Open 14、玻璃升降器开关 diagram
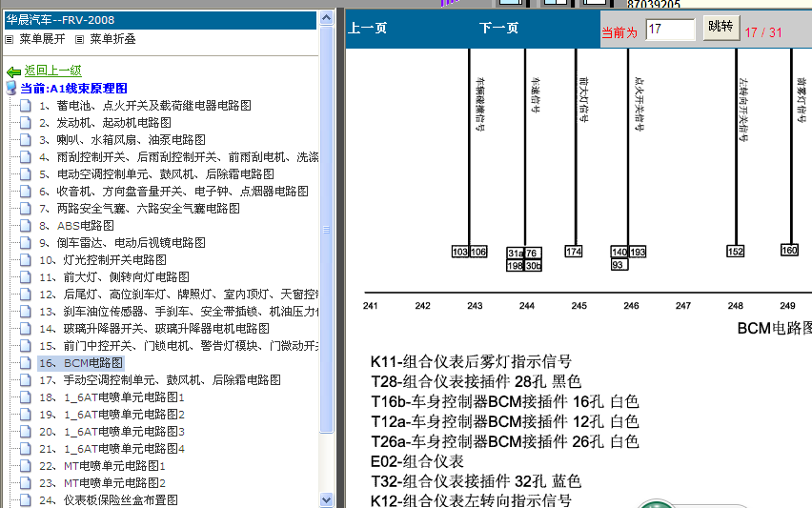Image resolution: width=812 pixels, height=508 pixels. point(154,328)
